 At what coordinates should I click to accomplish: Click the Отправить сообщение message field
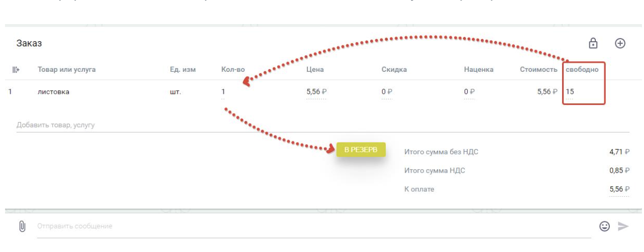point(314,226)
